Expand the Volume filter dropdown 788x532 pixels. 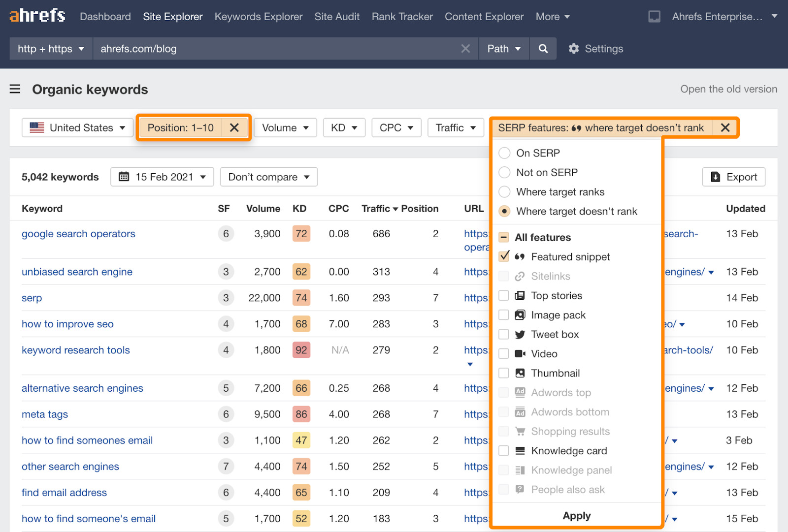point(285,128)
